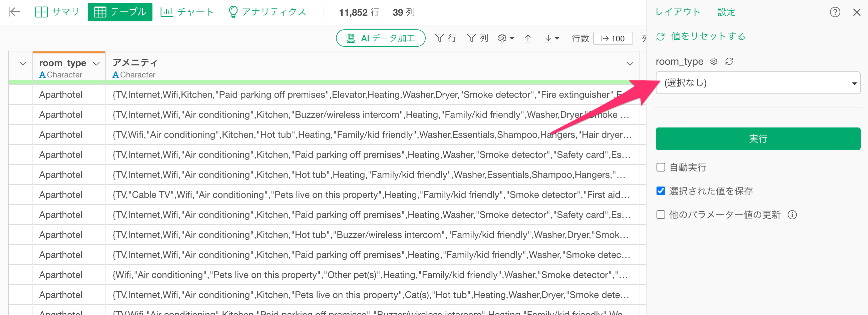Open the room_type (選択なし) dropdown
This screenshot has width=868, height=315.
(x=758, y=83)
